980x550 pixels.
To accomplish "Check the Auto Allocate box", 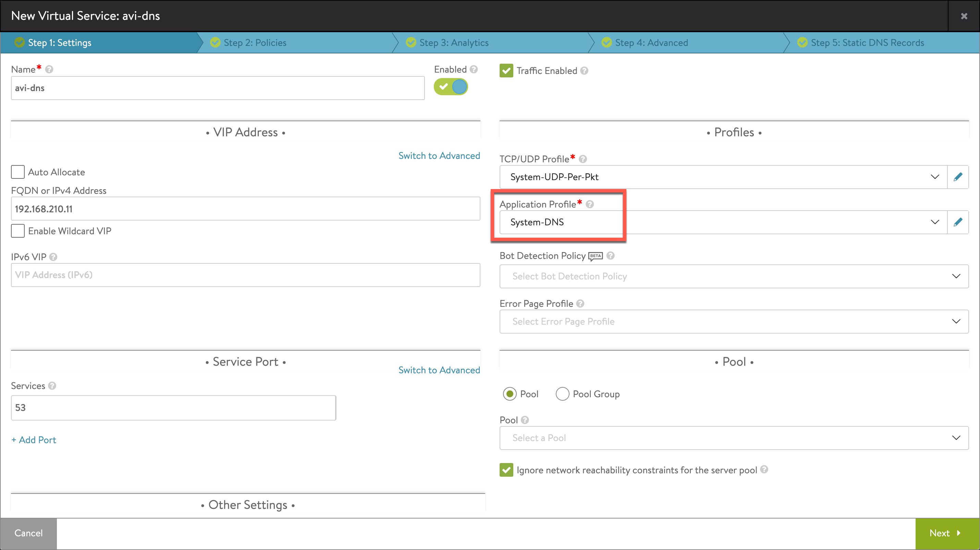I will 18,172.
